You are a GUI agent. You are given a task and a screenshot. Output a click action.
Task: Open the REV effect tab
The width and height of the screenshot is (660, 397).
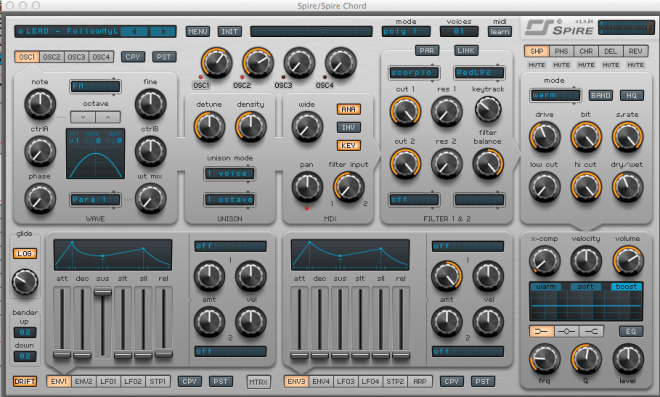tap(636, 51)
